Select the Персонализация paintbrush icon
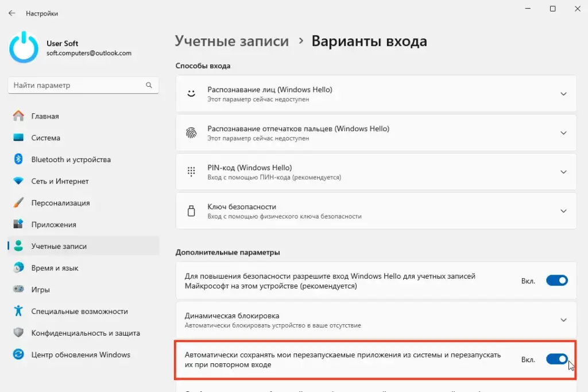This screenshot has height=392, width=588. tap(19, 203)
